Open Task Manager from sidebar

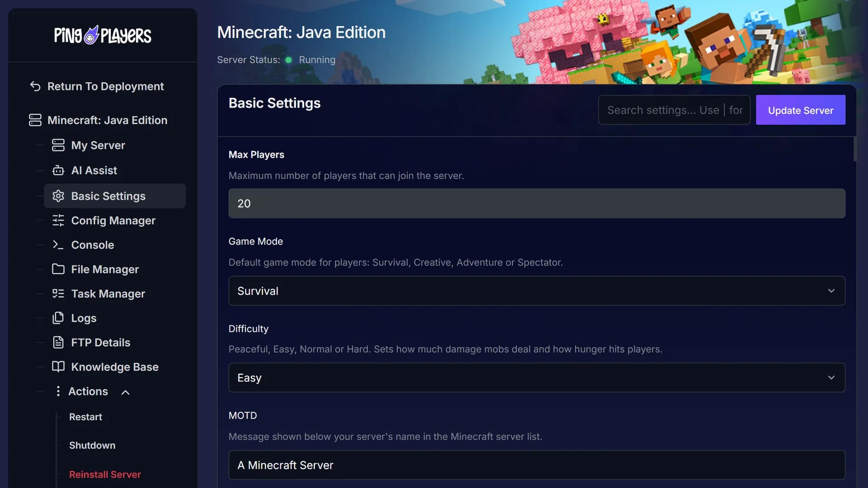click(108, 293)
